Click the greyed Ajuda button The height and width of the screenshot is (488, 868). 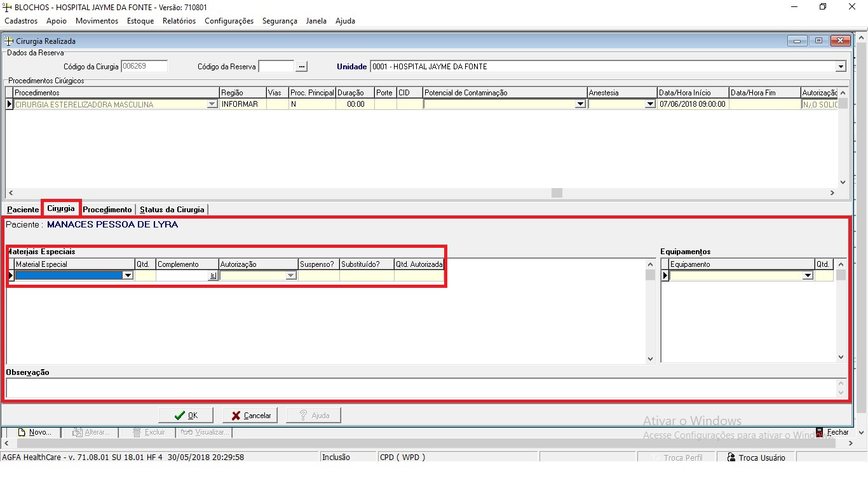tap(313, 415)
